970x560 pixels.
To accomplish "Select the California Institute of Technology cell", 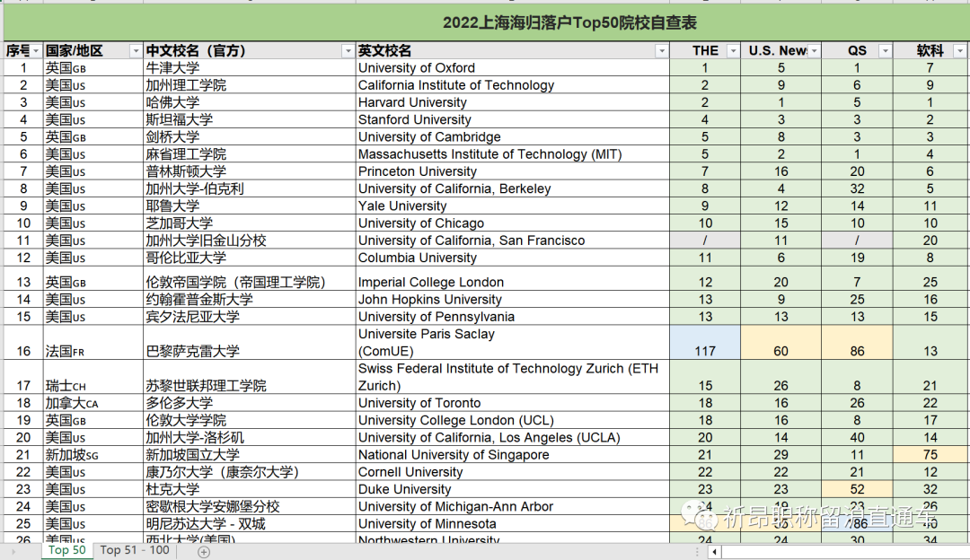I will 513,85.
